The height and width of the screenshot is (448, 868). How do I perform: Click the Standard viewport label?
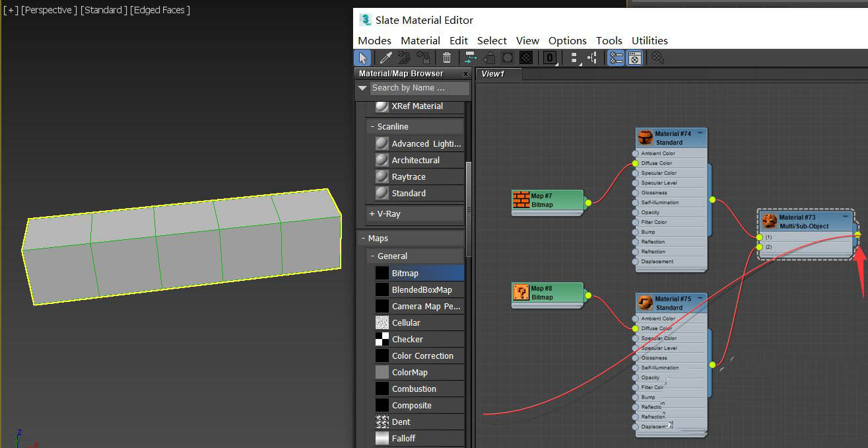point(104,10)
